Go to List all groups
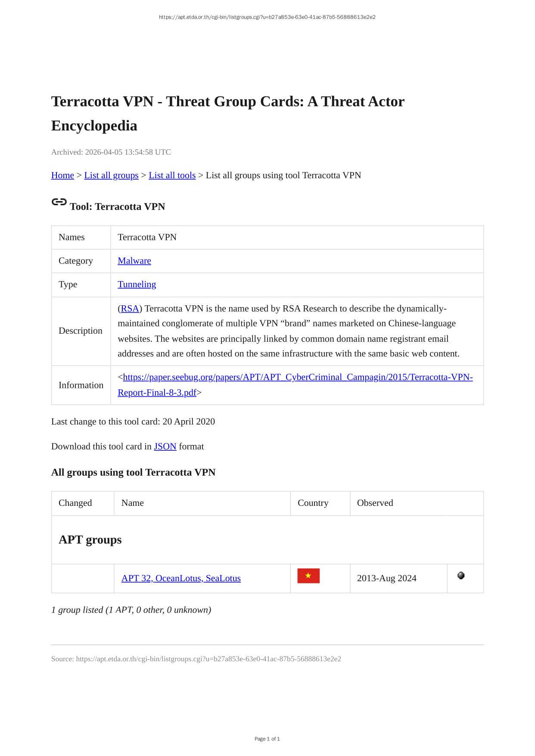The width and height of the screenshot is (535, 756). click(x=111, y=175)
